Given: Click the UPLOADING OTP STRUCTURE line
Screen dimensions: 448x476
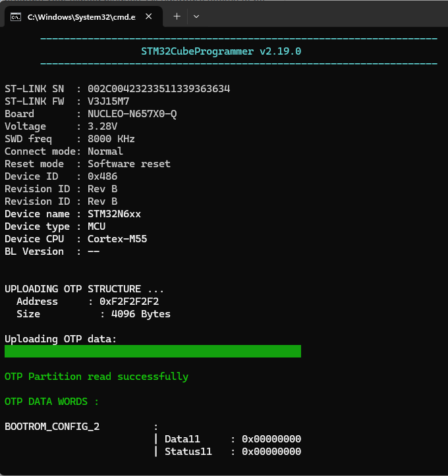Looking at the screenshot, I should pyautogui.click(x=84, y=289).
